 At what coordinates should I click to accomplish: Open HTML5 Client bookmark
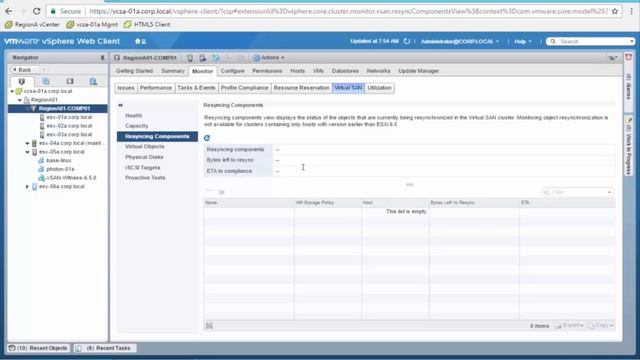coord(147,24)
